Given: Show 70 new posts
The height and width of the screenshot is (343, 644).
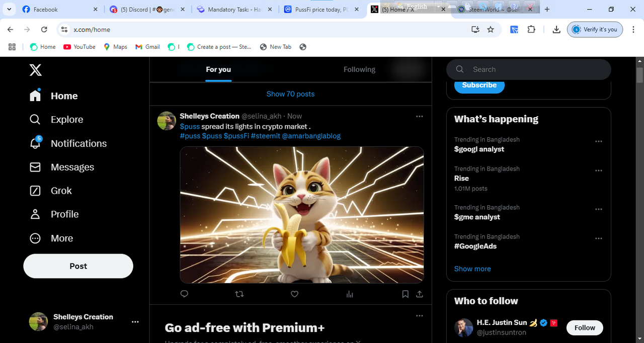Looking at the screenshot, I should pyautogui.click(x=290, y=94).
